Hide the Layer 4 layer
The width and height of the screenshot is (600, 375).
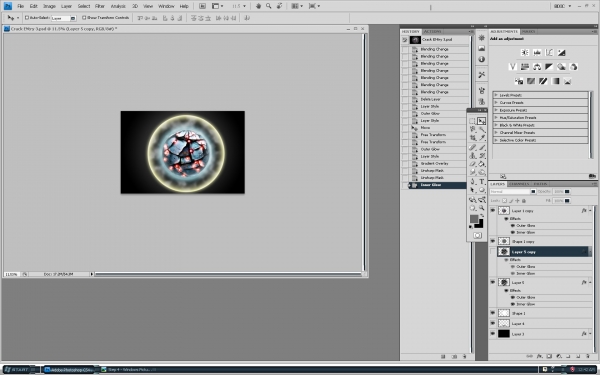pyautogui.click(x=493, y=323)
